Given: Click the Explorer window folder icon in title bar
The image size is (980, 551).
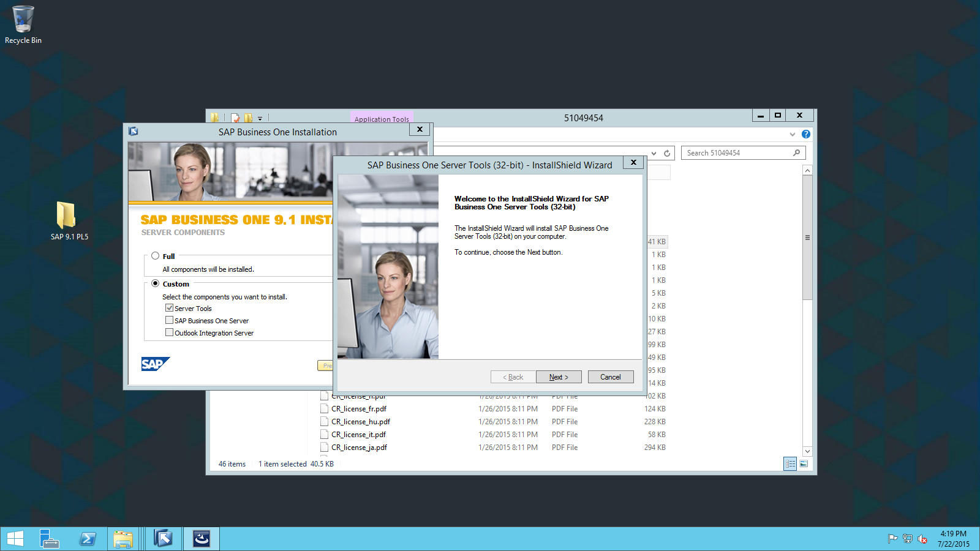Looking at the screenshot, I should (x=214, y=118).
